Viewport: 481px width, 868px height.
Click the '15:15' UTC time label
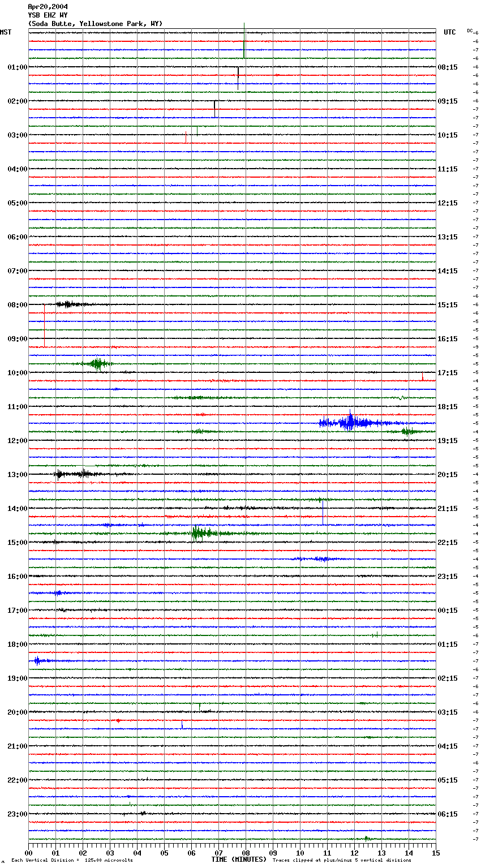[448, 305]
